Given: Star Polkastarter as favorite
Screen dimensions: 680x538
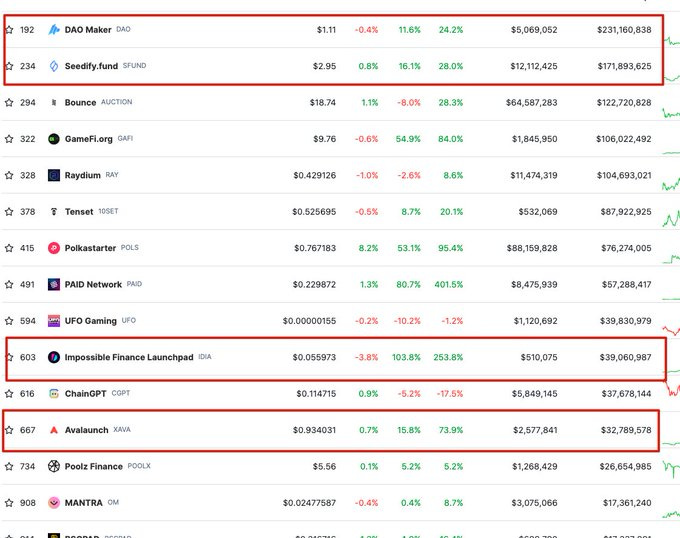Looking at the screenshot, I should (9, 248).
